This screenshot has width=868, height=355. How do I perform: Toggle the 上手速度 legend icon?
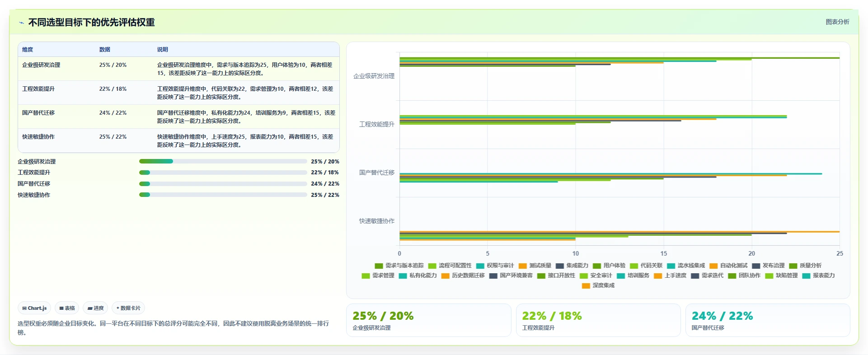click(x=658, y=276)
